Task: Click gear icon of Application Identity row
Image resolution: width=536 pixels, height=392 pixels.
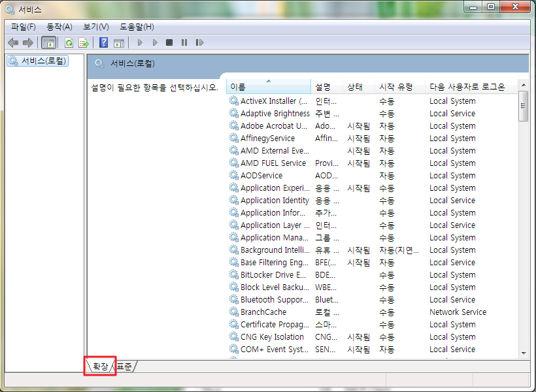Action: tap(234, 201)
